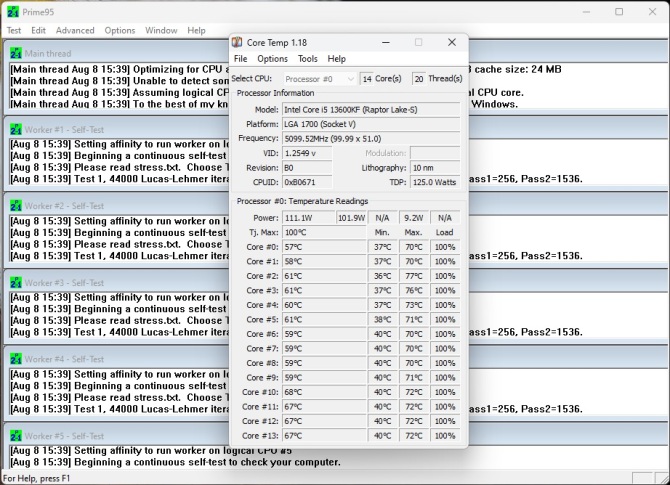
Task: Click the processor Model text field
Action: point(370,109)
